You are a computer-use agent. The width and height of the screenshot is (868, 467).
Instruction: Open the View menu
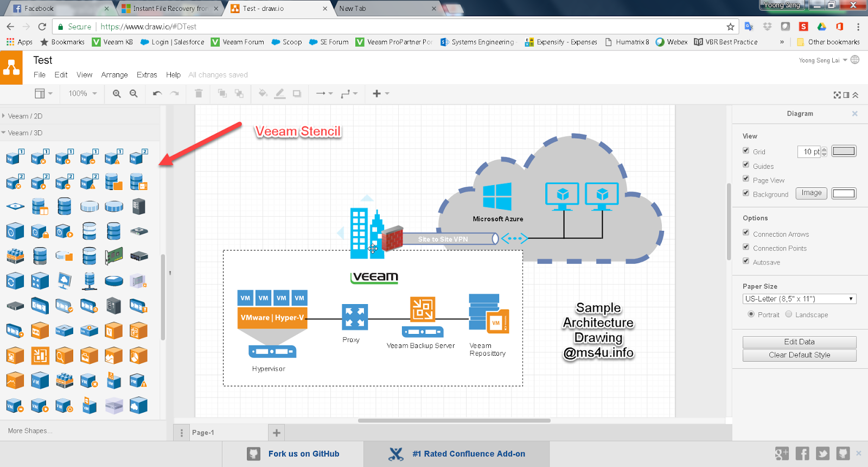point(84,75)
